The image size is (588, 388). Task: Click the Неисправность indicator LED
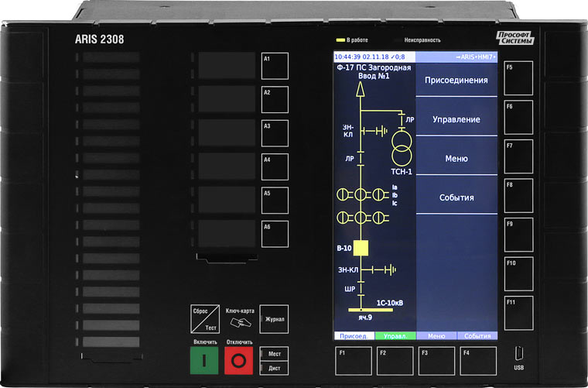coord(398,40)
